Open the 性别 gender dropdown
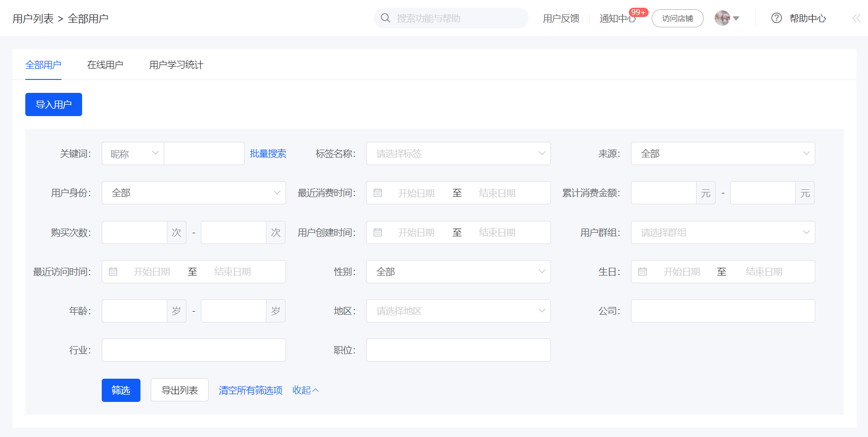This screenshot has width=868, height=437. tap(458, 272)
